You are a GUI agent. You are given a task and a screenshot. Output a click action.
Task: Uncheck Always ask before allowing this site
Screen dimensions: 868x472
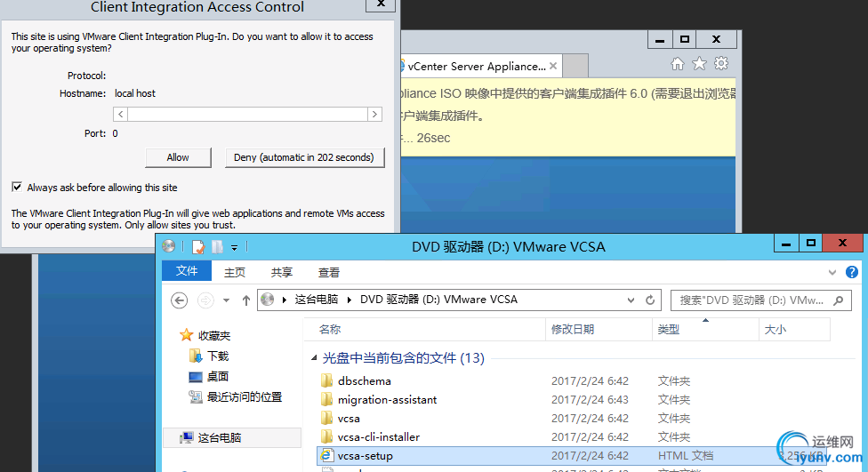[17, 187]
